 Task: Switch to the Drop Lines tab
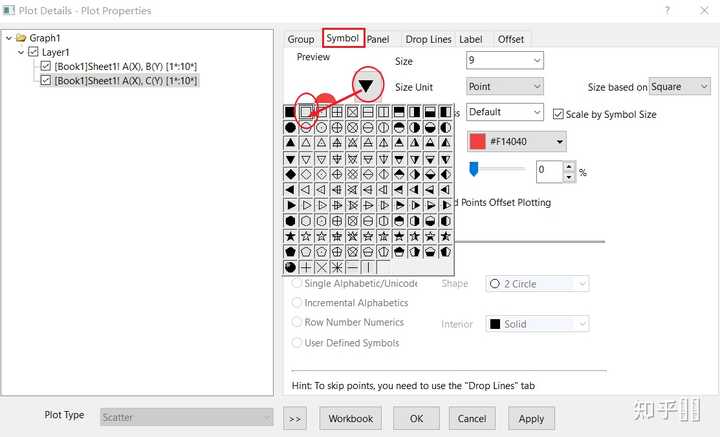point(428,39)
